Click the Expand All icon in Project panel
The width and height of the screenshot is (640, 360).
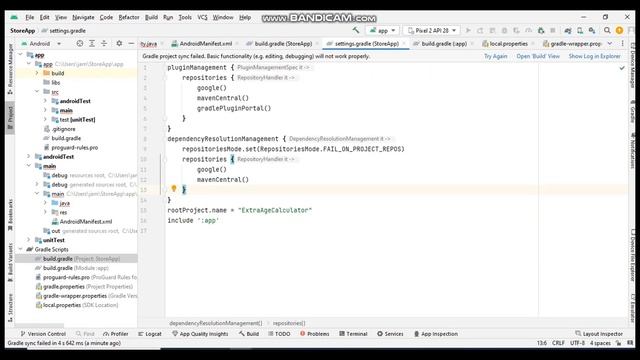[x=92, y=43]
